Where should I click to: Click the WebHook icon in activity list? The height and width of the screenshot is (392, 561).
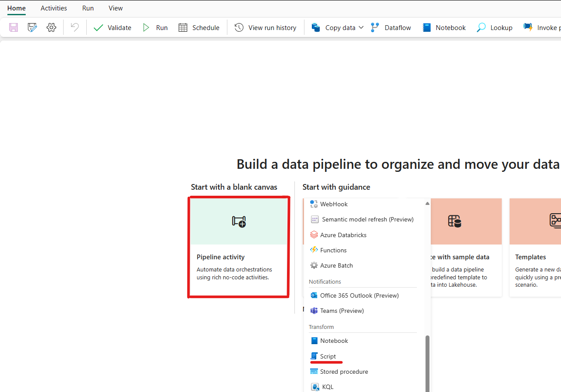pyautogui.click(x=314, y=204)
